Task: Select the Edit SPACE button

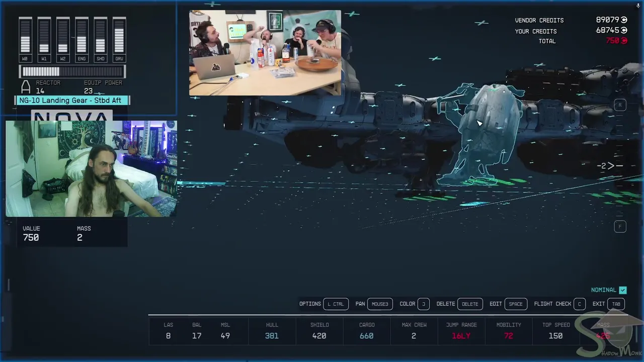Action: point(516,304)
